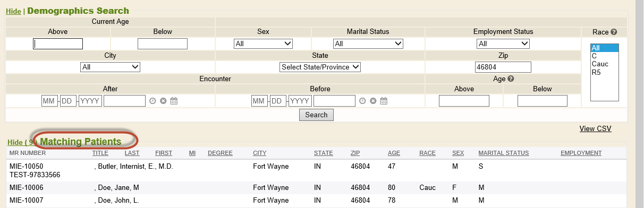Open the calendar picker for Encounter After

(174, 101)
